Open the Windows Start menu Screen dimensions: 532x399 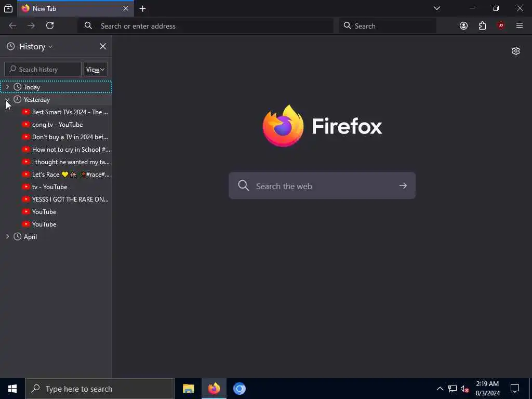click(12, 389)
